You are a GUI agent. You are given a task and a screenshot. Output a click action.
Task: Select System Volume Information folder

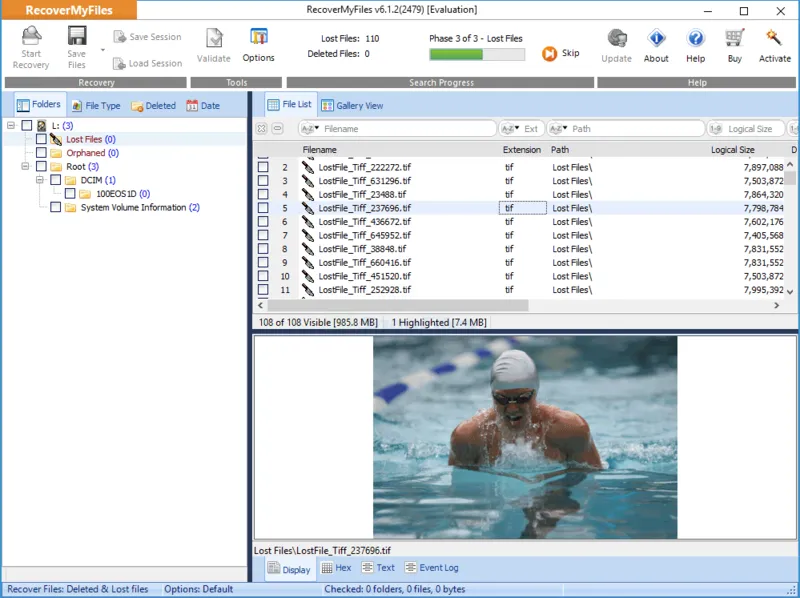tap(140, 208)
